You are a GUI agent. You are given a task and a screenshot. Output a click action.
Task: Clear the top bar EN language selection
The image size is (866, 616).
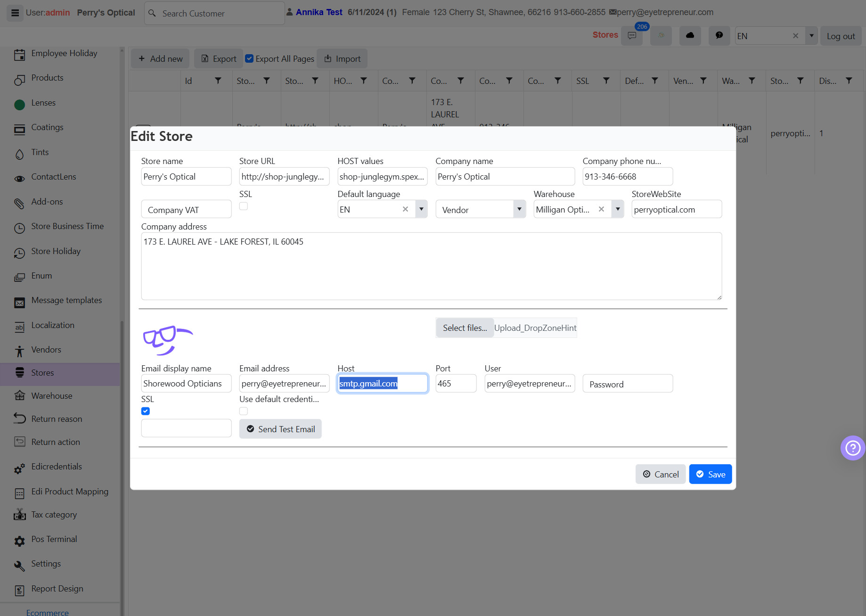pyautogui.click(x=795, y=36)
